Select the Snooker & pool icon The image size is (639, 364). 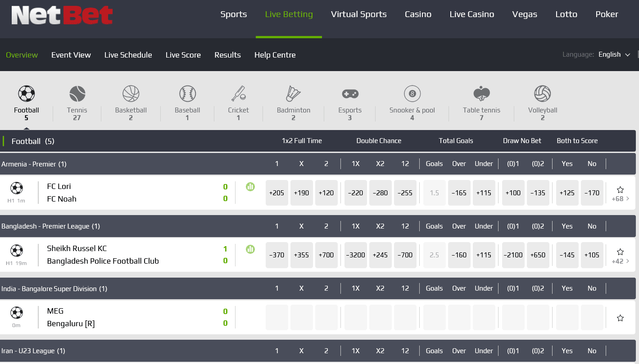point(412,94)
